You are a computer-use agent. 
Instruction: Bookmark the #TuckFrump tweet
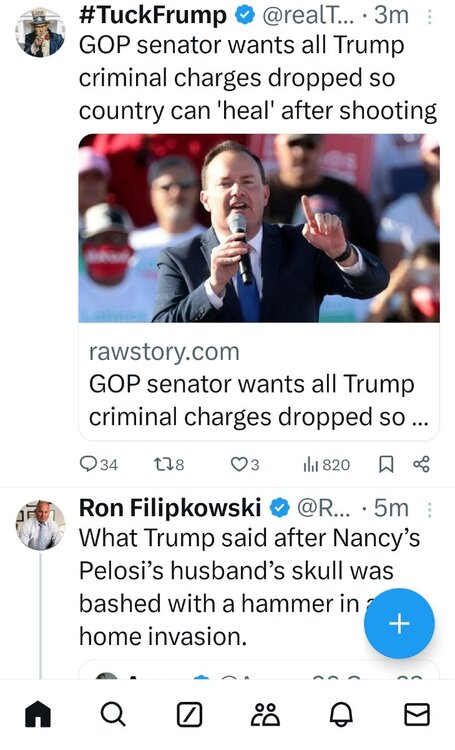click(x=386, y=464)
